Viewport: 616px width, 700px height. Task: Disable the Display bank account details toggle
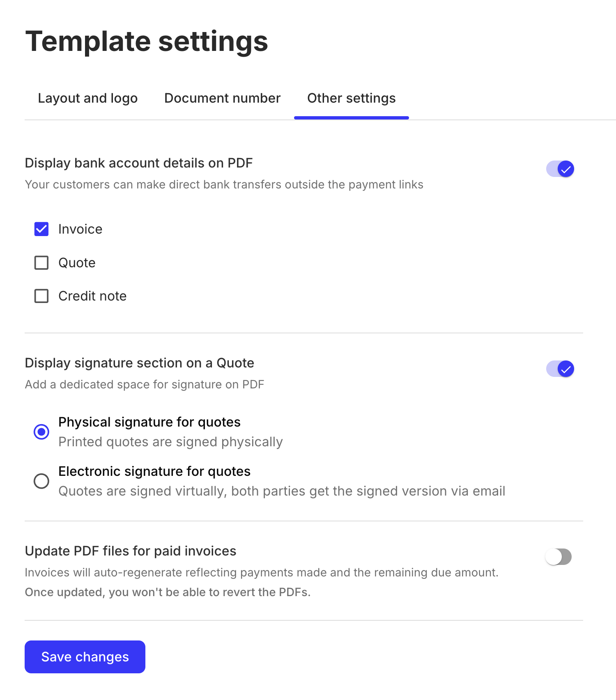click(x=560, y=168)
